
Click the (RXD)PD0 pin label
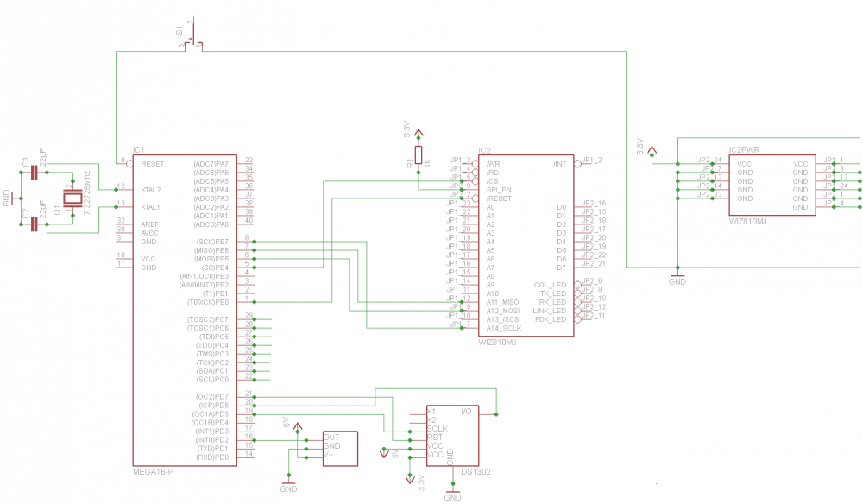212,457
